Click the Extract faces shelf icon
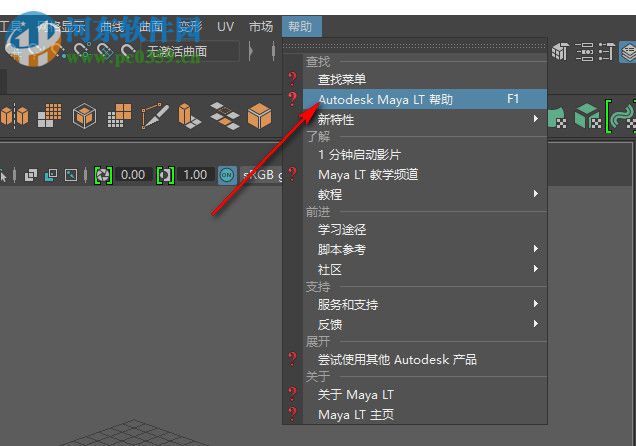636x446 pixels. point(225,116)
